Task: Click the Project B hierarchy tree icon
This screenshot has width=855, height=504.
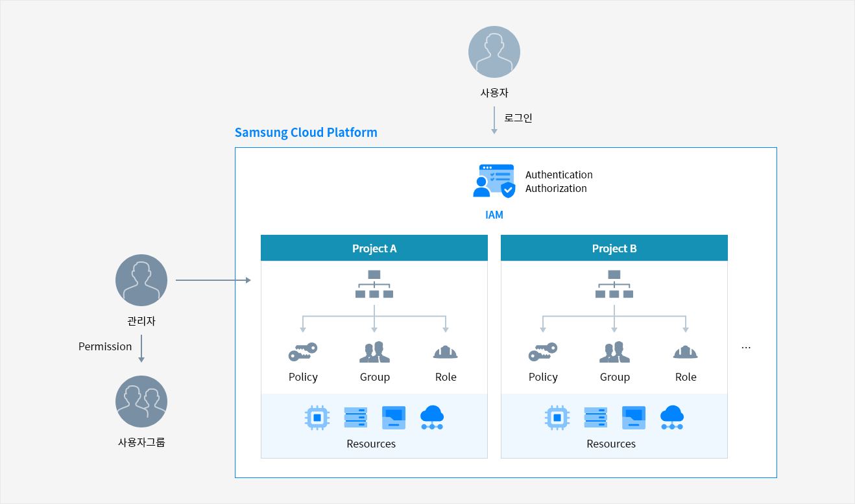Action: point(614,284)
